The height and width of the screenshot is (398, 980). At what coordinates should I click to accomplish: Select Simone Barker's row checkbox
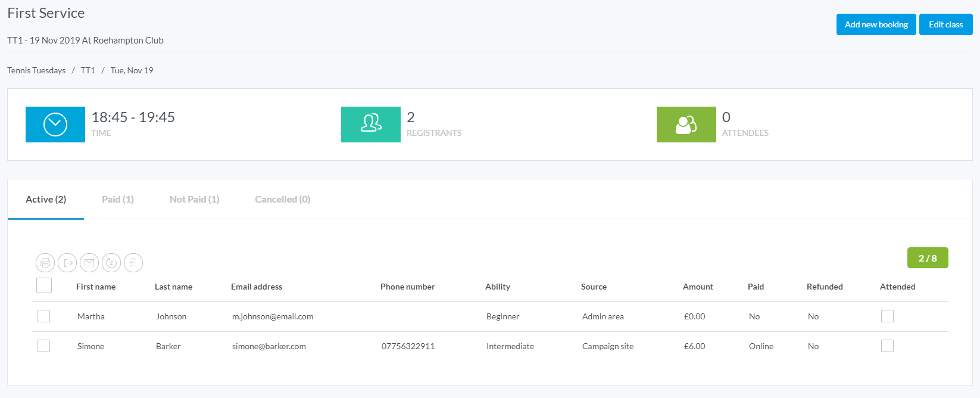pos(44,346)
